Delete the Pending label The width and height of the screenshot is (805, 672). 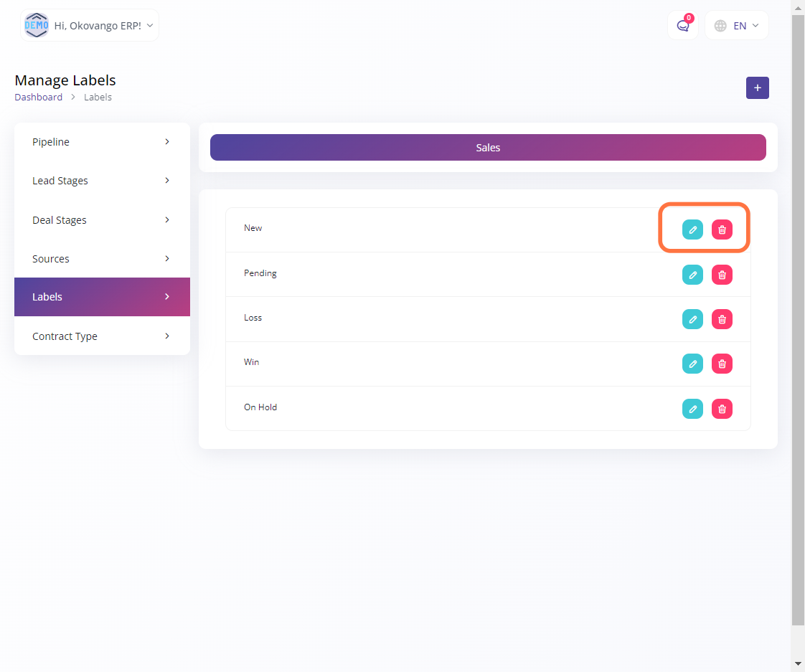722,275
